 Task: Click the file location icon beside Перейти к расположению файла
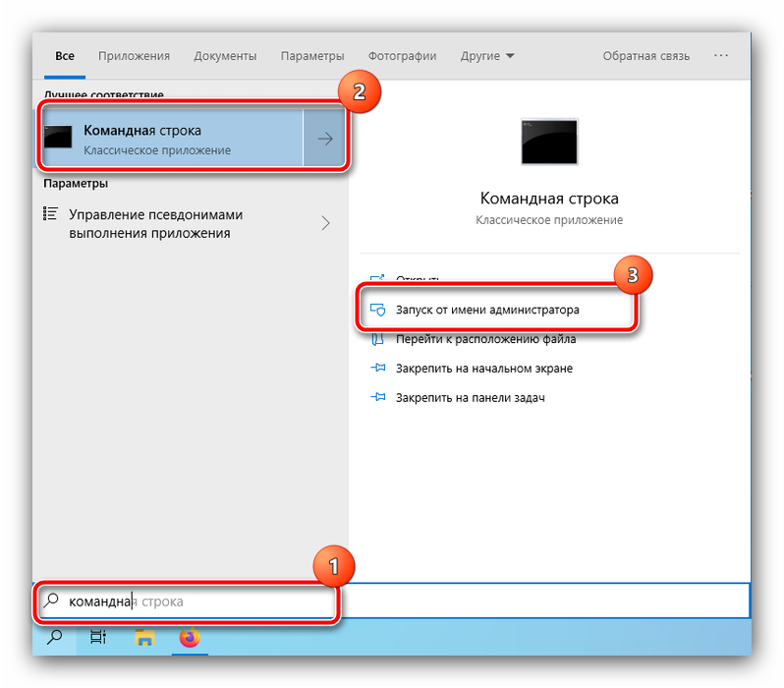[377, 339]
